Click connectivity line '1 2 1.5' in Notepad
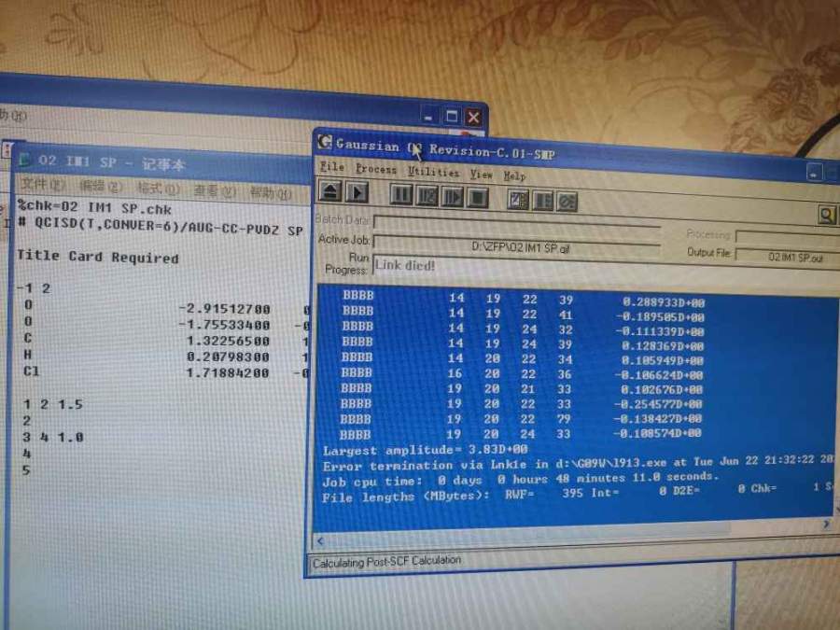 tap(52, 404)
